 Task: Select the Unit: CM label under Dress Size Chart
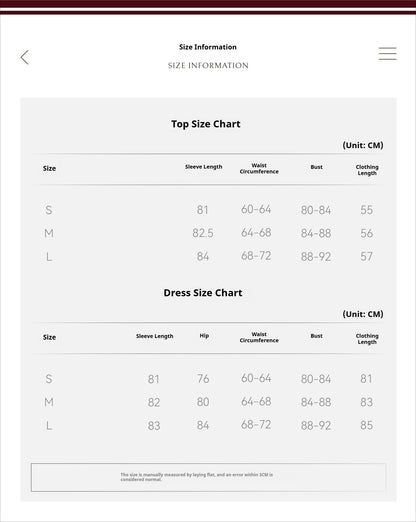(363, 314)
